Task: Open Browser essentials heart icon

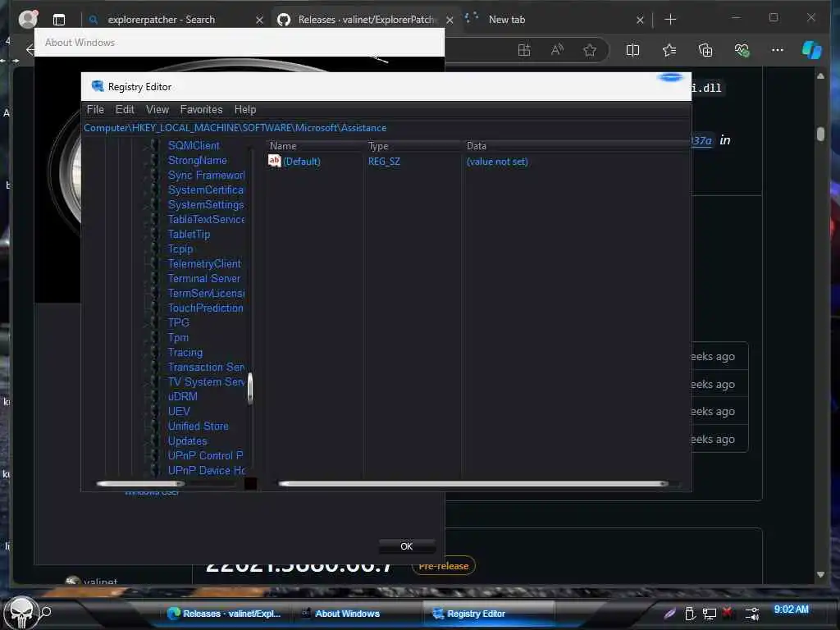Action: (742, 50)
